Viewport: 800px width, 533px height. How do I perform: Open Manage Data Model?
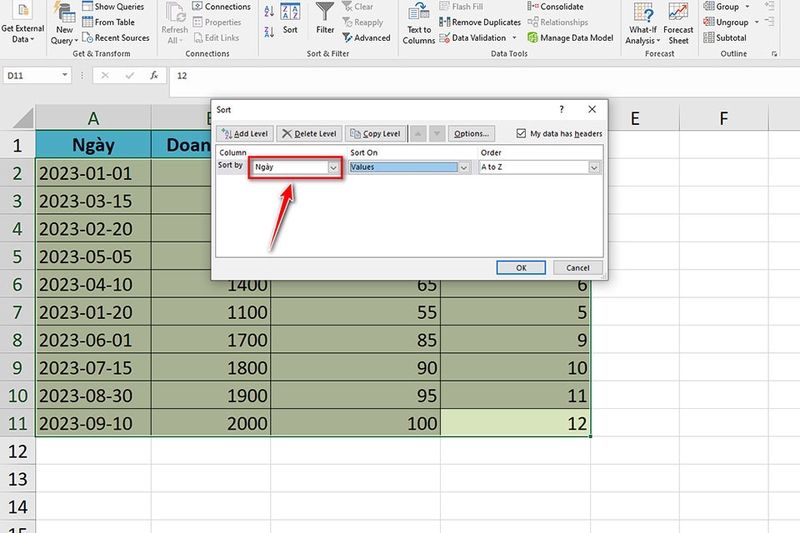click(570, 38)
